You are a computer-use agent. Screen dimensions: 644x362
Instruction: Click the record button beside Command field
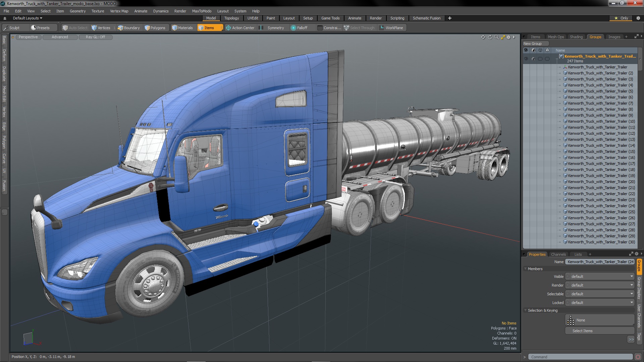(x=638, y=357)
